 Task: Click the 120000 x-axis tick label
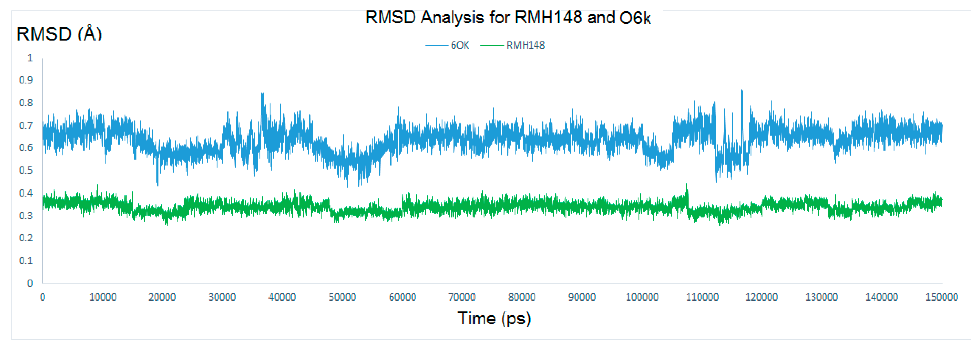click(x=761, y=297)
